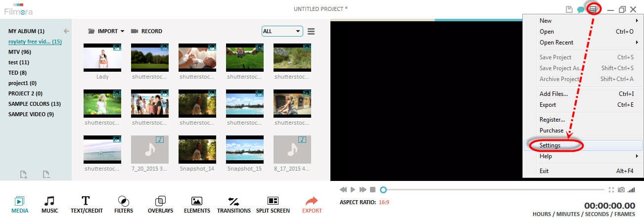Open the TEXT/CREDIT tab
Viewport: 644px width, 220px height.
(x=86, y=205)
